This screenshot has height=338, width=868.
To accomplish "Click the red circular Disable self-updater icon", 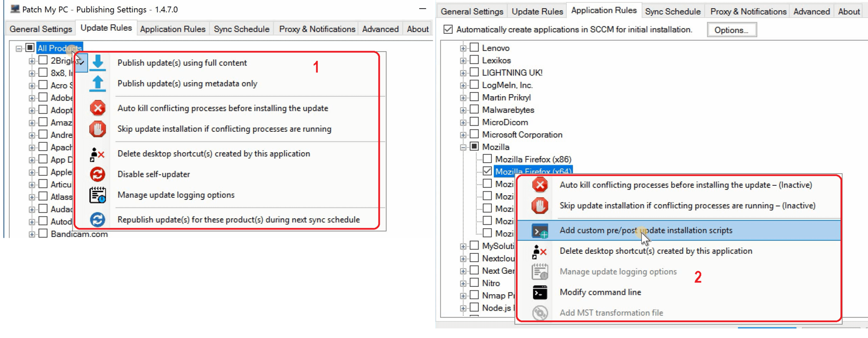I will [x=98, y=174].
